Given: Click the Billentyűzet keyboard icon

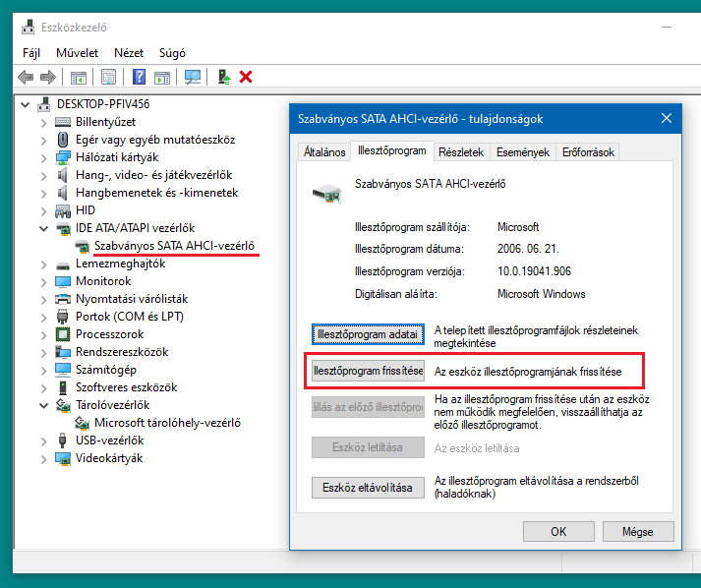Looking at the screenshot, I should 63,122.
